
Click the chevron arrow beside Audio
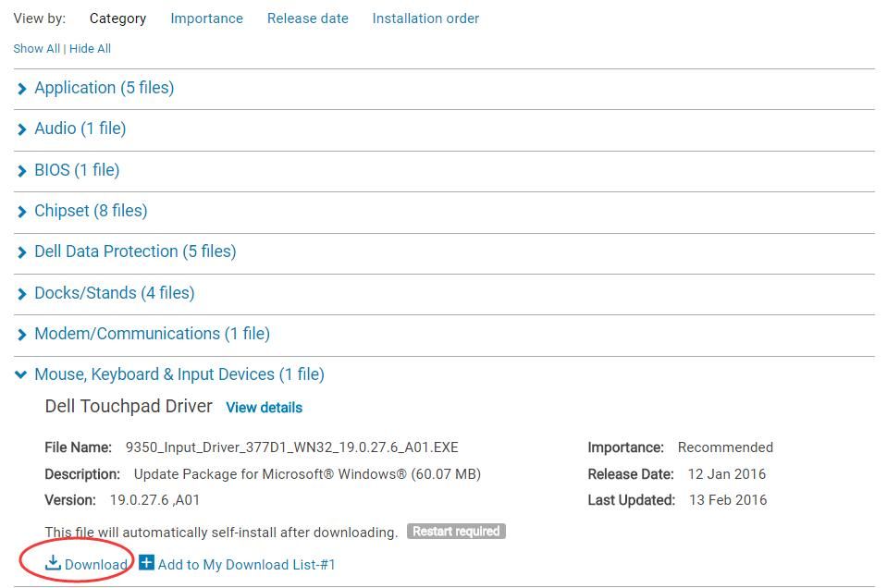22,129
